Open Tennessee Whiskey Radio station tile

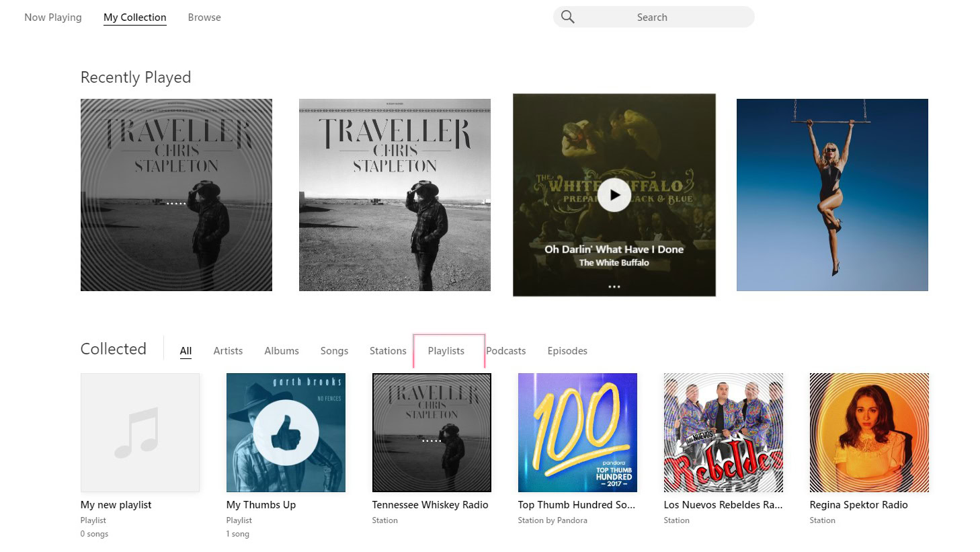(432, 432)
